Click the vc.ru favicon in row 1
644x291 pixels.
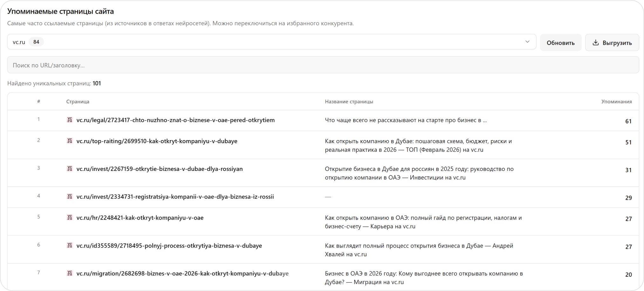[70, 120]
